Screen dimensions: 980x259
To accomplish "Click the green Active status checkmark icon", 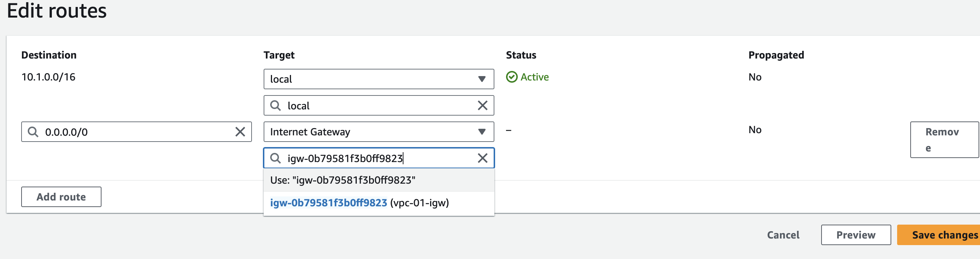I will [x=512, y=77].
